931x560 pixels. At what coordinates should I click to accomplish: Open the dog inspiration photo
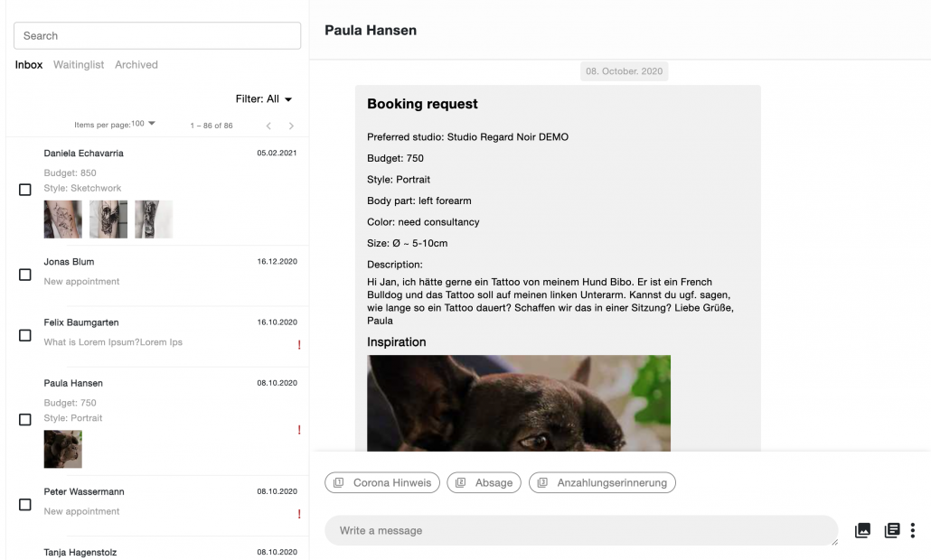click(519, 403)
